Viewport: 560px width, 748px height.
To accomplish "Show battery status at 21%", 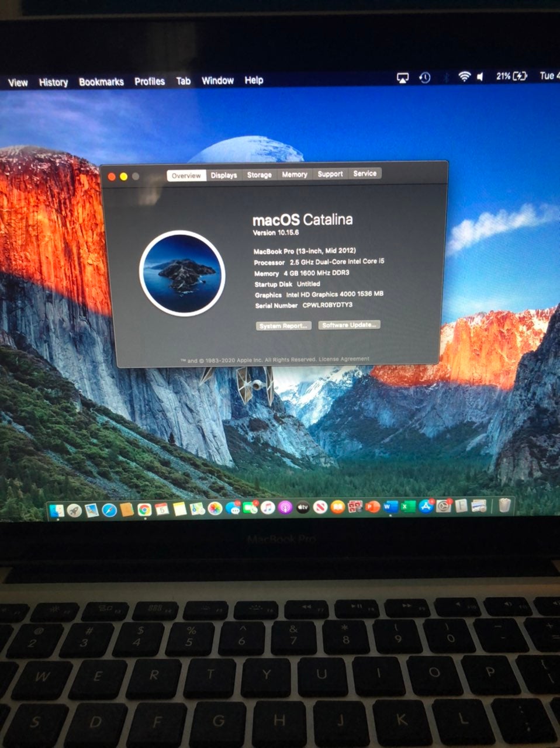I will [x=511, y=76].
